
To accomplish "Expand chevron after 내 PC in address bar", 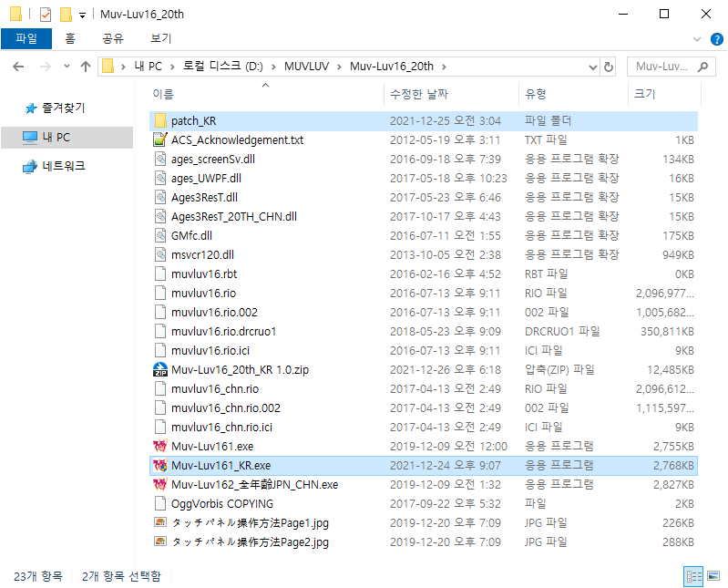I will [x=172, y=67].
